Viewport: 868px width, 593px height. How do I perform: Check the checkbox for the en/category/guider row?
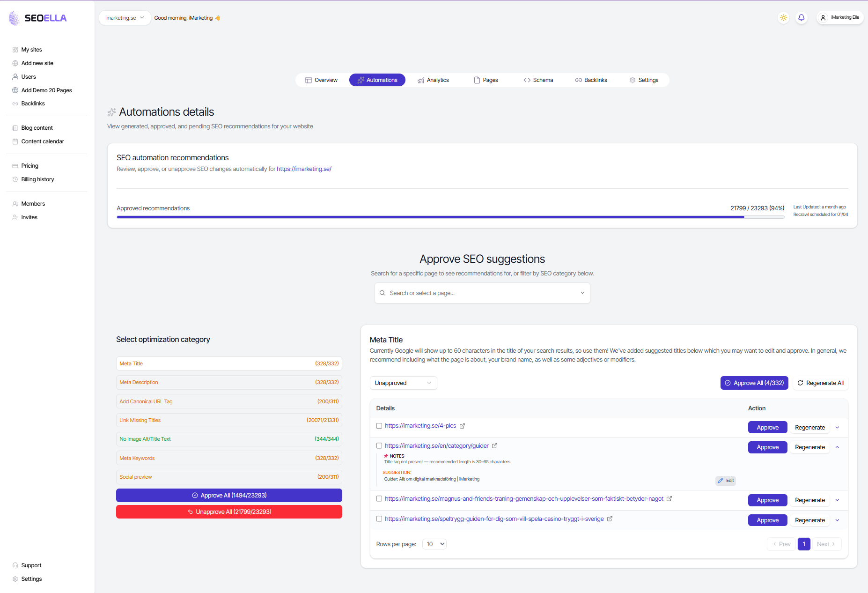379,445
